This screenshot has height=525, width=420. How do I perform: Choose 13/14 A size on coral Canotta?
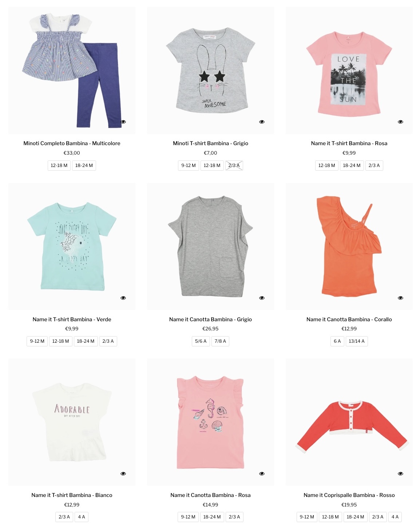click(x=357, y=341)
